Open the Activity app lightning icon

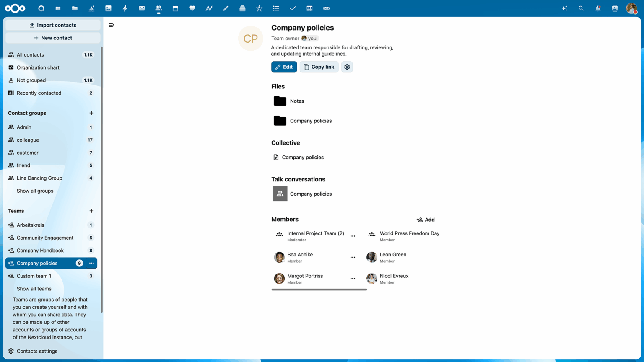(x=125, y=8)
